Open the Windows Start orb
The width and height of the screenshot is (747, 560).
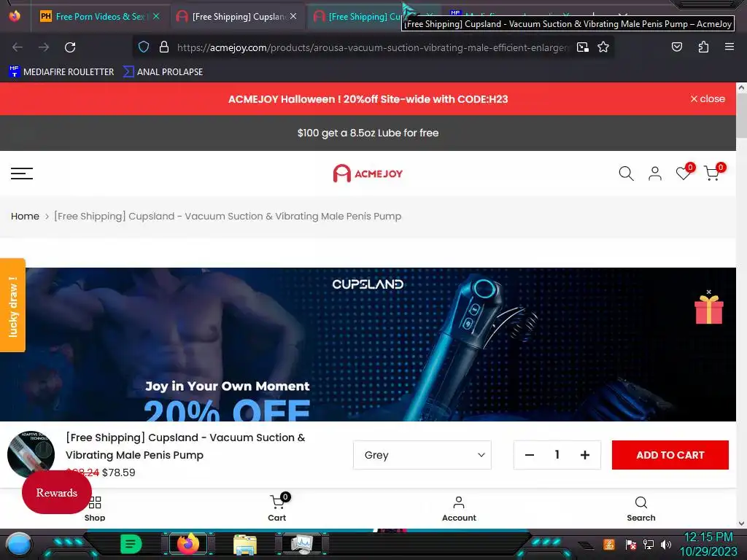point(19,544)
